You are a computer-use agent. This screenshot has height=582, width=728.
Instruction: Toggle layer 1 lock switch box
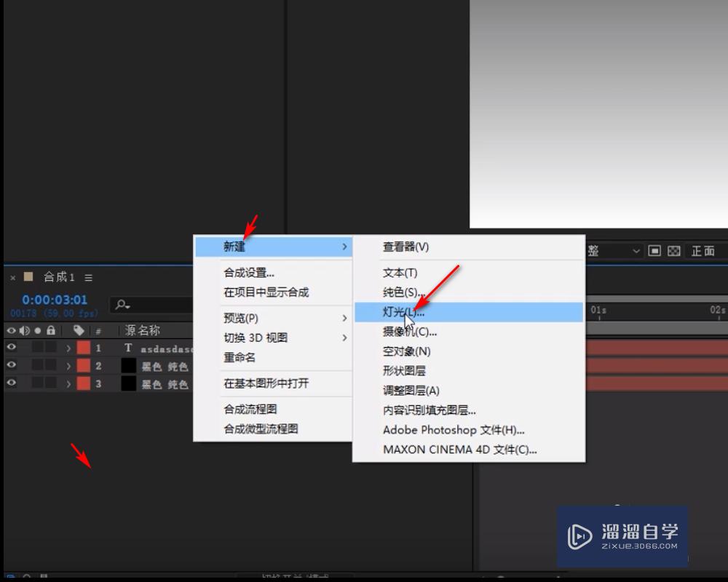[51, 347]
